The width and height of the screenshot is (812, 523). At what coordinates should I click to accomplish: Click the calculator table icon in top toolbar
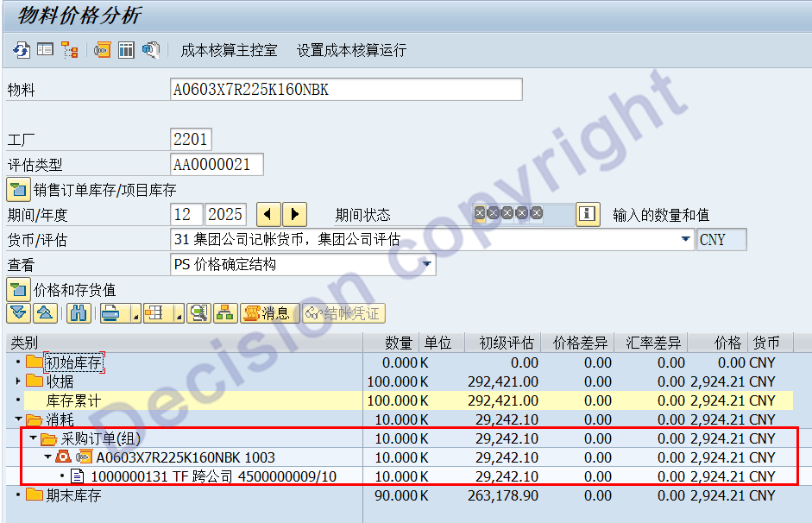[126, 50]
